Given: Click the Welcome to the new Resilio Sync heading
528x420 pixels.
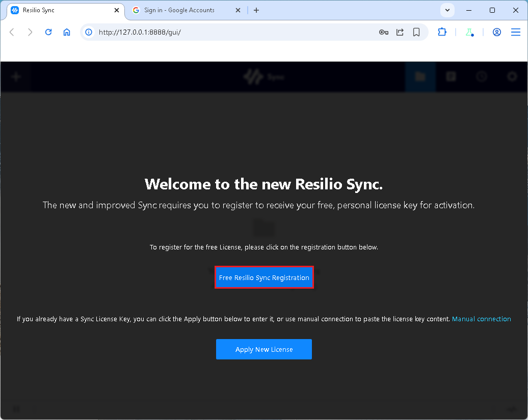Looking at the screenshot, I should tap(263, 184).
